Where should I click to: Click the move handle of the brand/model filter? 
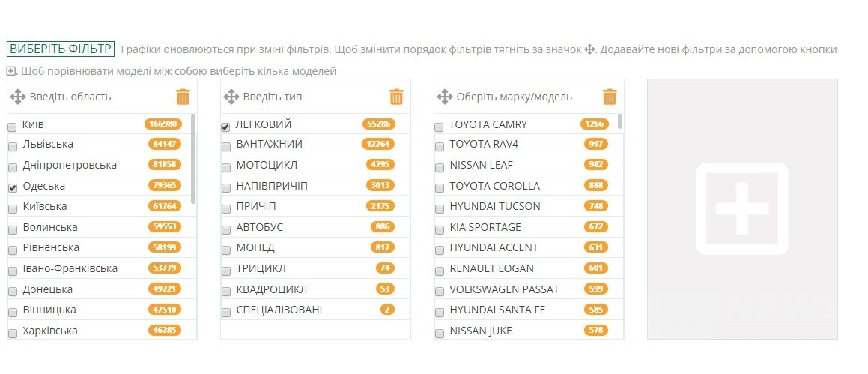[x=445, y=97]
